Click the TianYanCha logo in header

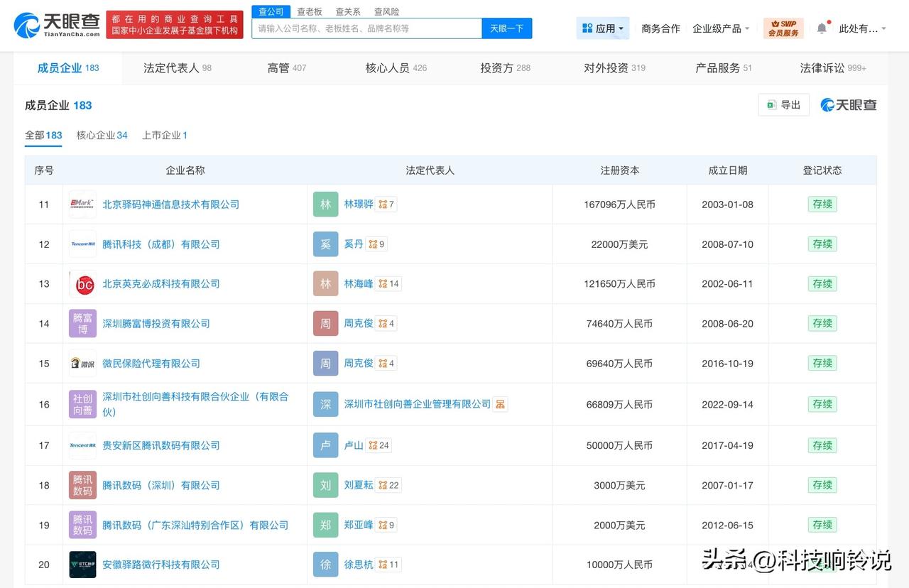click(57, 25)
